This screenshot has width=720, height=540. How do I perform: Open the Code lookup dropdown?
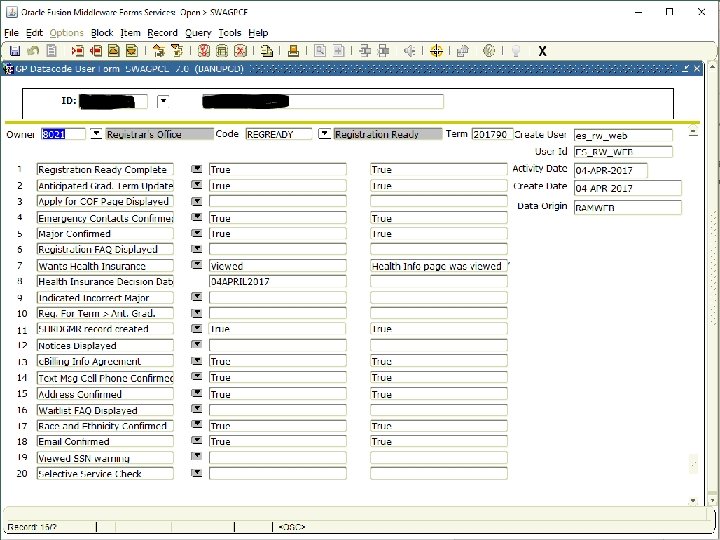pos(324,134)
